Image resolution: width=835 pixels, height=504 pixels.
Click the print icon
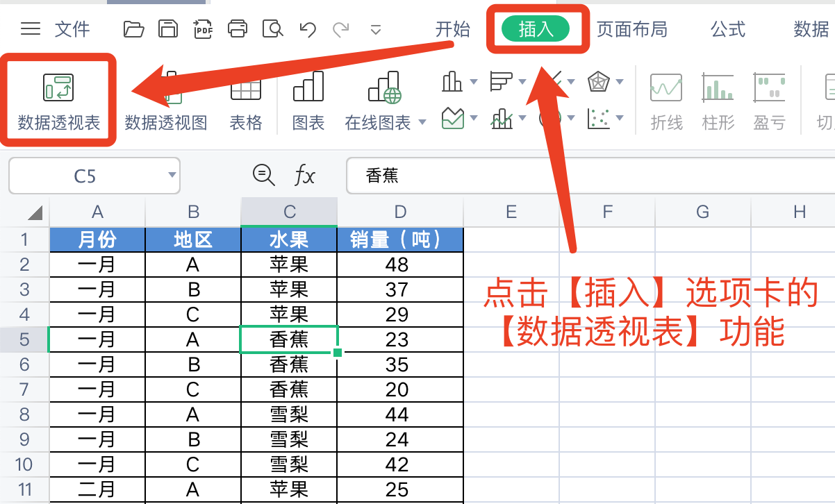pos(238,28)
